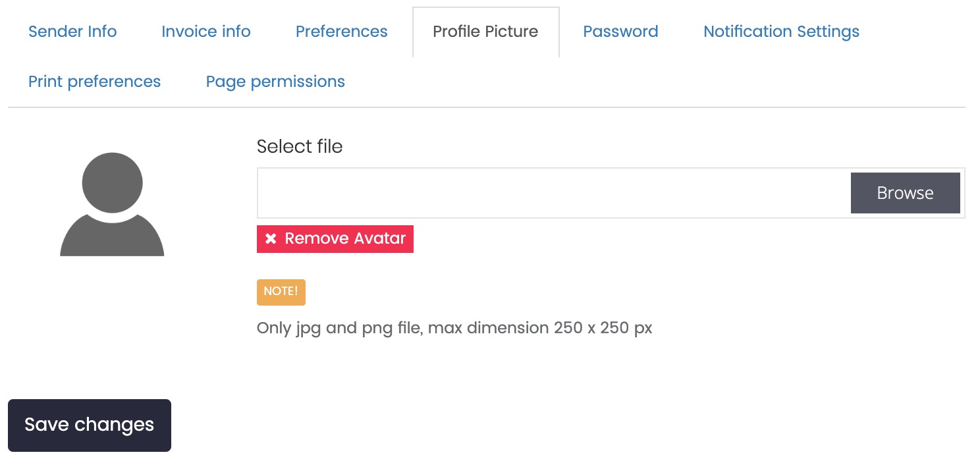Select the Profile Picture tab
The width and height of the screenshot is (980, 465).
click(485, 32)
